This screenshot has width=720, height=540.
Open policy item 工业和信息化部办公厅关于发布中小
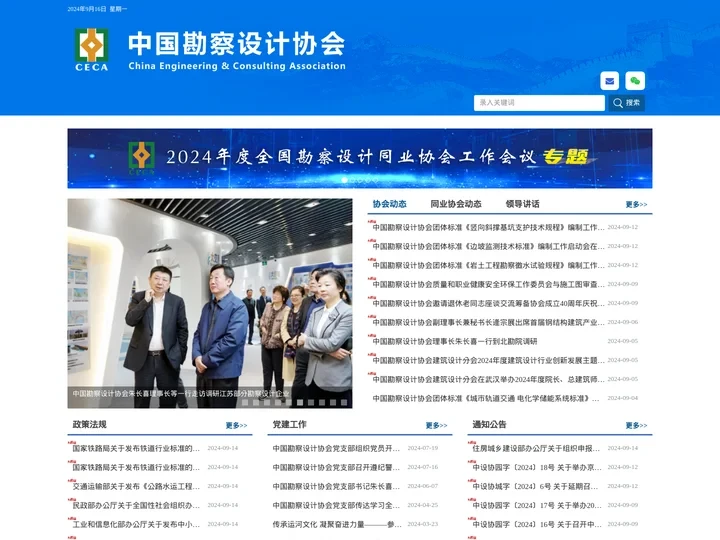point(136,524)
